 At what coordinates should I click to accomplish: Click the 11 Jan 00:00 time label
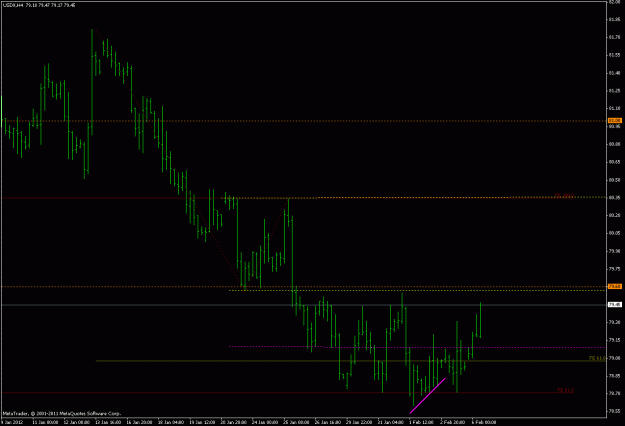pyautogui.click(x=45, y=422)
